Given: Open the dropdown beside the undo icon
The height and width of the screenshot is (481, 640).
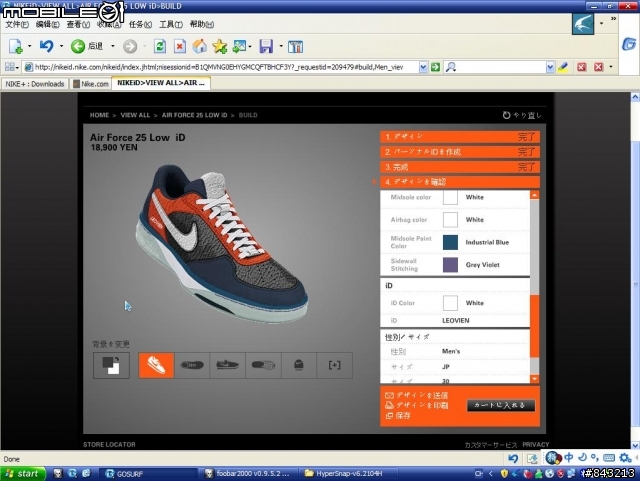Looking at the screenshot, I should [x=61, y=46].
